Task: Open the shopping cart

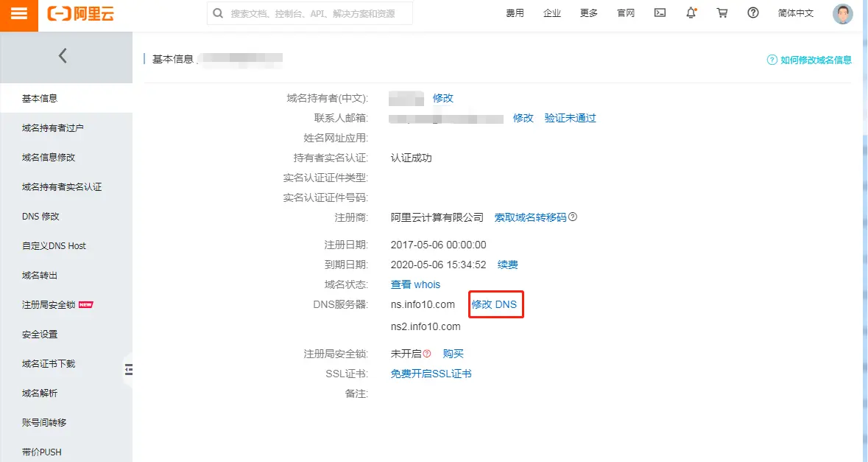Action: pyautogui.click(x=721, y=13)
